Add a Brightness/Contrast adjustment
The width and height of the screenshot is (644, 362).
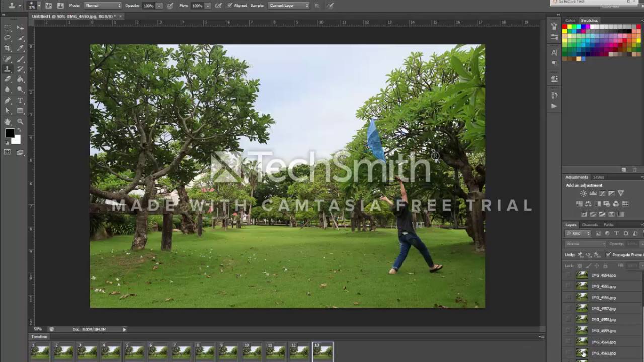pos(583,193)
